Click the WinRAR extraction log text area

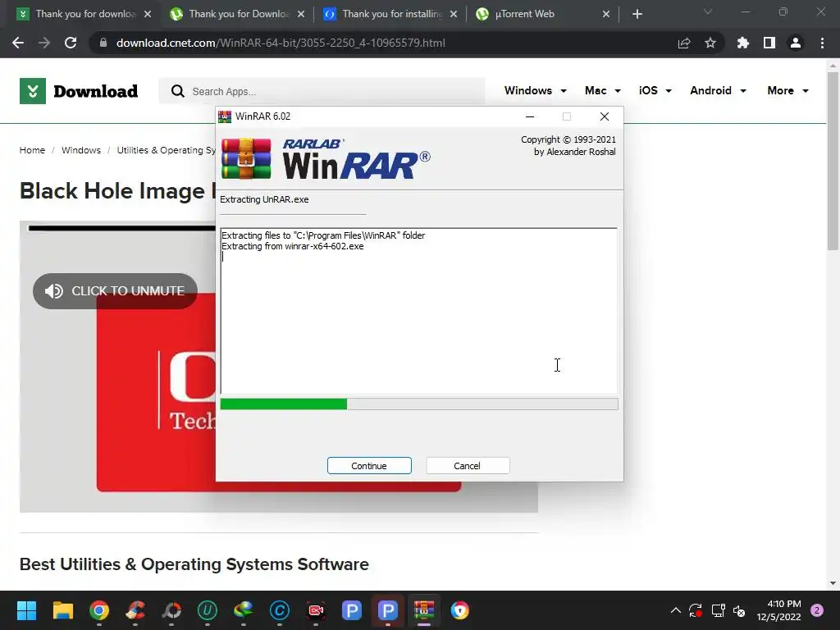pos(419,311)
